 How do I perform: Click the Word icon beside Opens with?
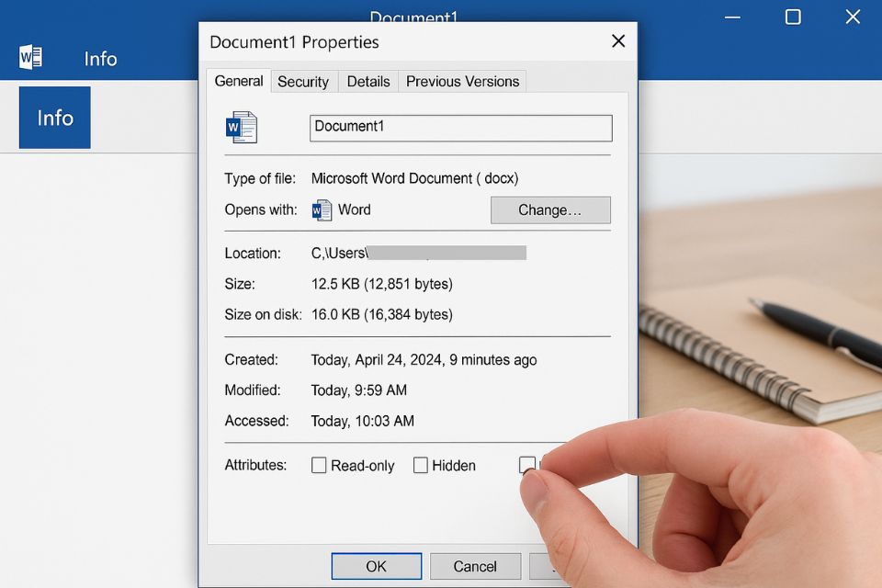click(x=322, y=209)
